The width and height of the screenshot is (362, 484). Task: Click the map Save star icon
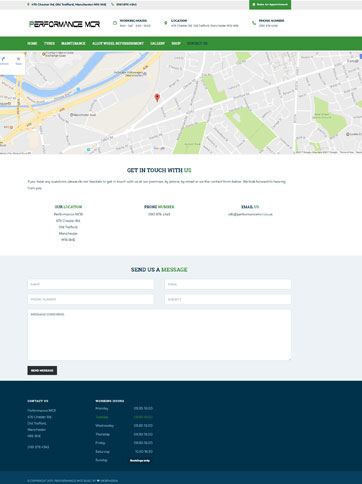[19, 59]
